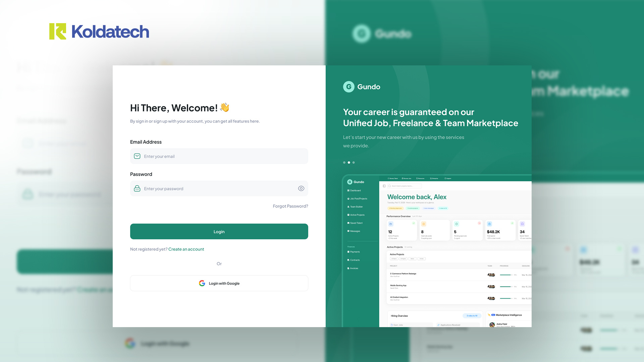
Task: Click the Mobile Banking App progress bar
Action: click(x=506, y=287)
